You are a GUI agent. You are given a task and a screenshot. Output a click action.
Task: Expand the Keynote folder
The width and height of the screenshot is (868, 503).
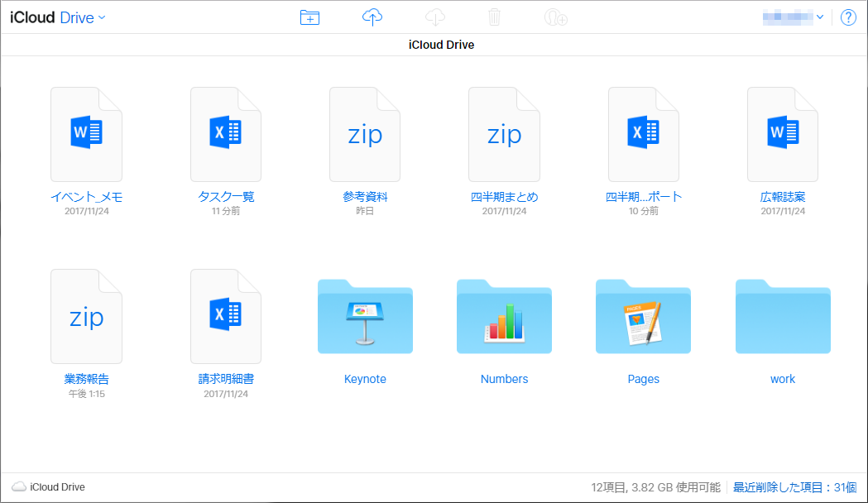[365, 317]
